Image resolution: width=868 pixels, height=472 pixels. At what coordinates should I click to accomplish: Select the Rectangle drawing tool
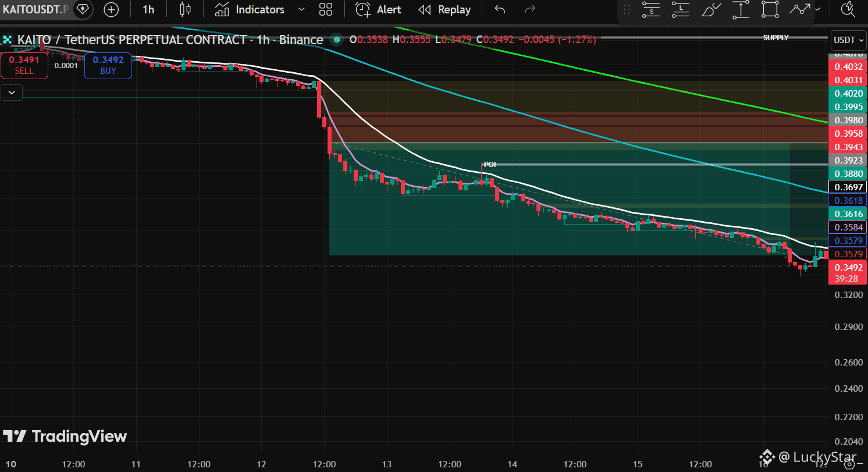point(770,9)
